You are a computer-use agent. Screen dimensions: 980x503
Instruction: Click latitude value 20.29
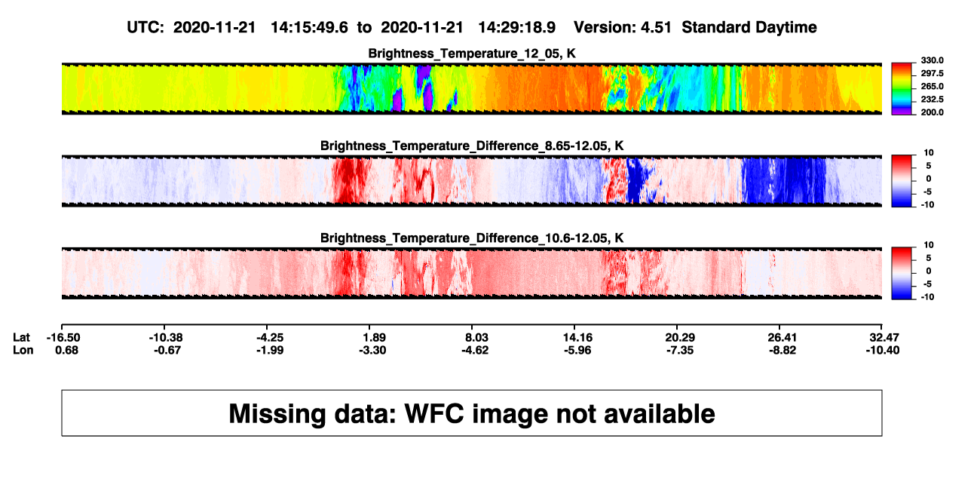[679, 337]
